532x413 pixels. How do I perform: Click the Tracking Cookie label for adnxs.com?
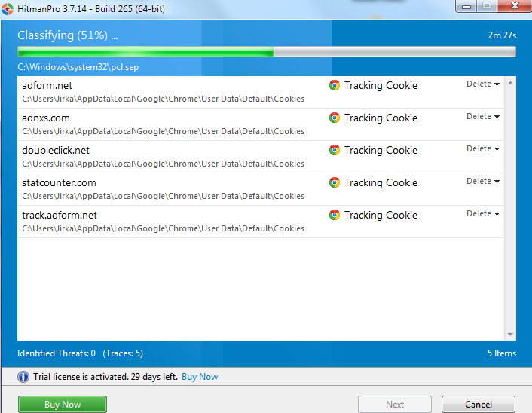click(x=381, y=118)
